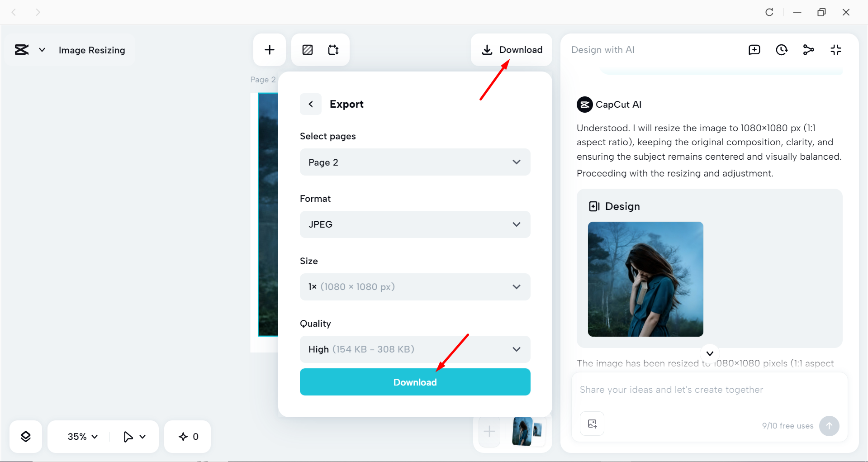868x462 pixels.
Task: Collapse the Design with AI panel
Action: coord(836,50)
